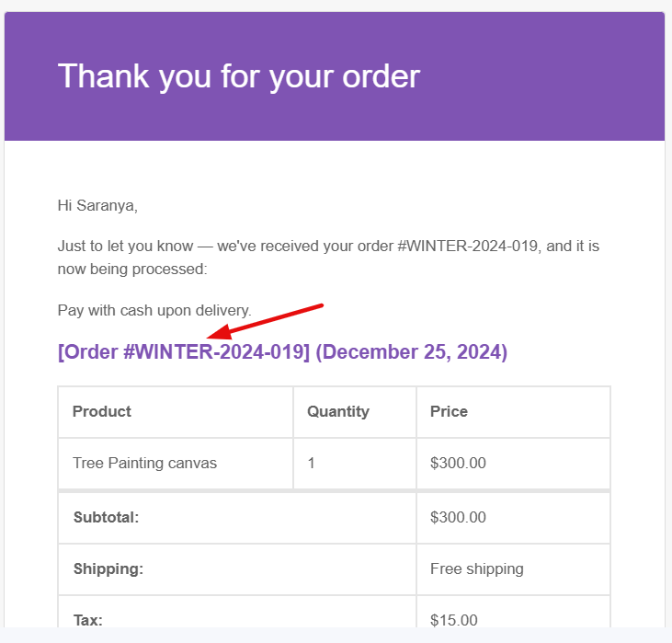672x643 pixels.
Task: Click the "Tax:" row label
Action: (87, 620)
